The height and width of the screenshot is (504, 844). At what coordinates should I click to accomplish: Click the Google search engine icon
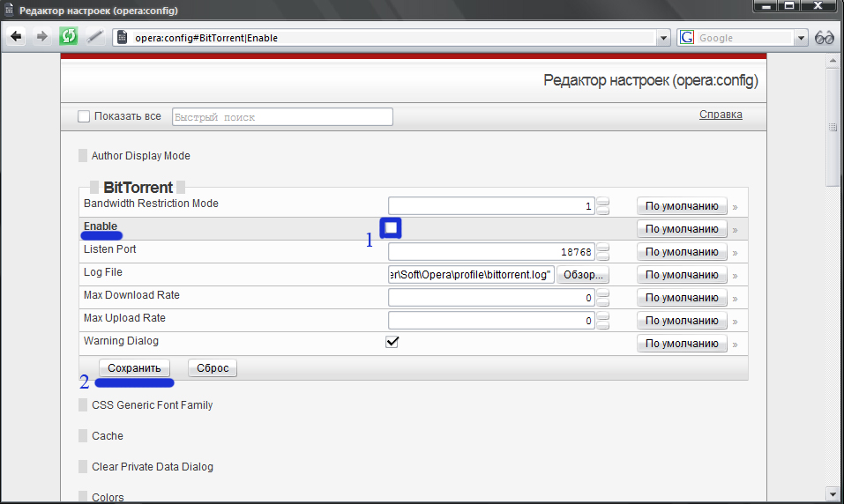(687, 37)
